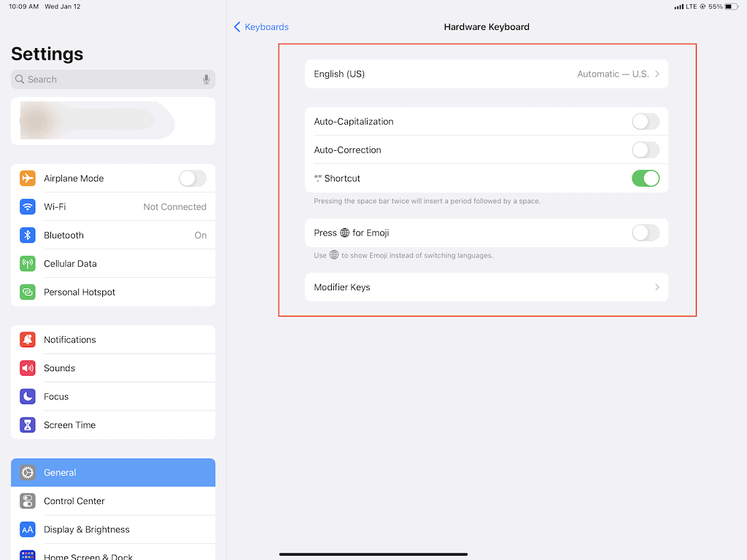Turn on Auto-Correction

(x=645, y=149)
